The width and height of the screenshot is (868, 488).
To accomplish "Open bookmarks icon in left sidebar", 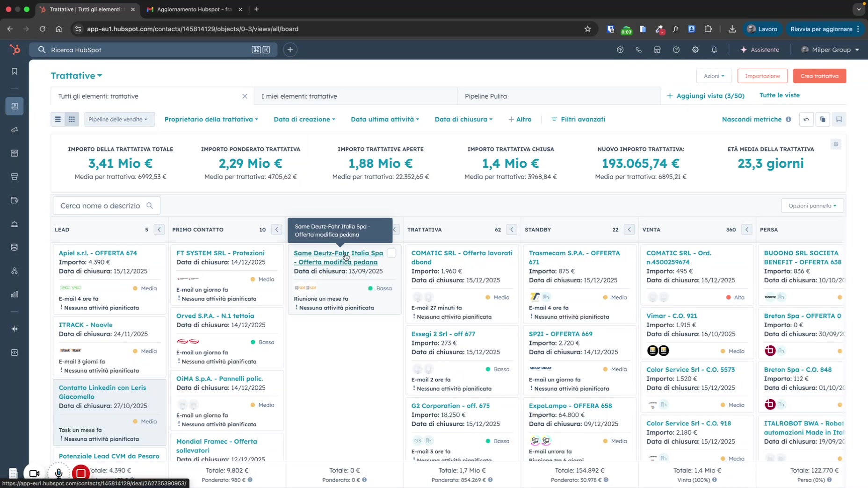I will (x=14, y=71).
